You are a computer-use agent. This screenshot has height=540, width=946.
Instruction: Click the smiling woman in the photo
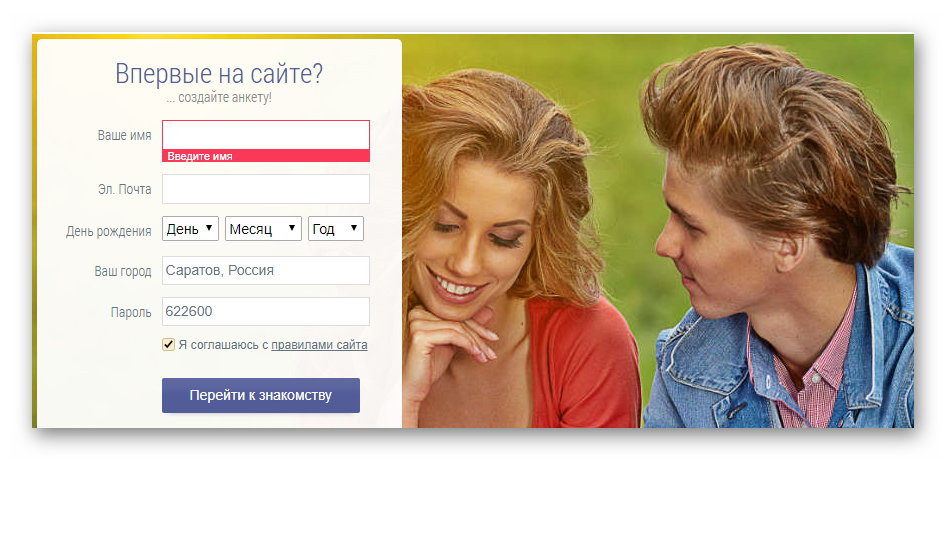coord(490,250)
